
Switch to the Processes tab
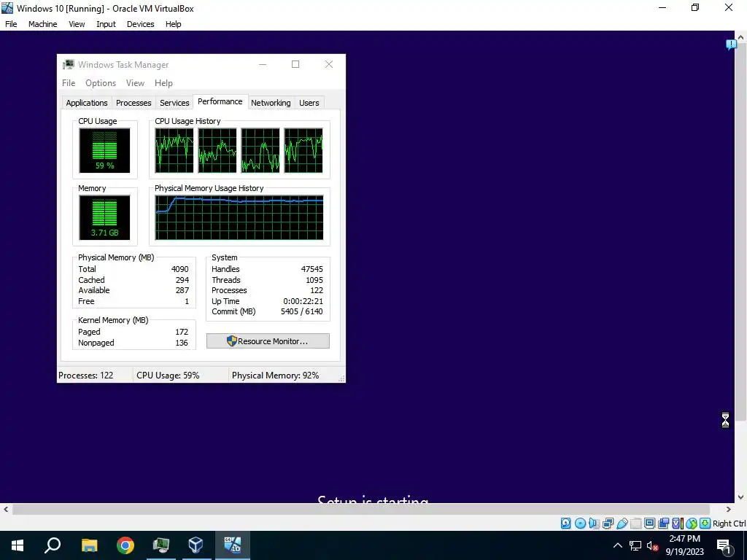point(133,103)
